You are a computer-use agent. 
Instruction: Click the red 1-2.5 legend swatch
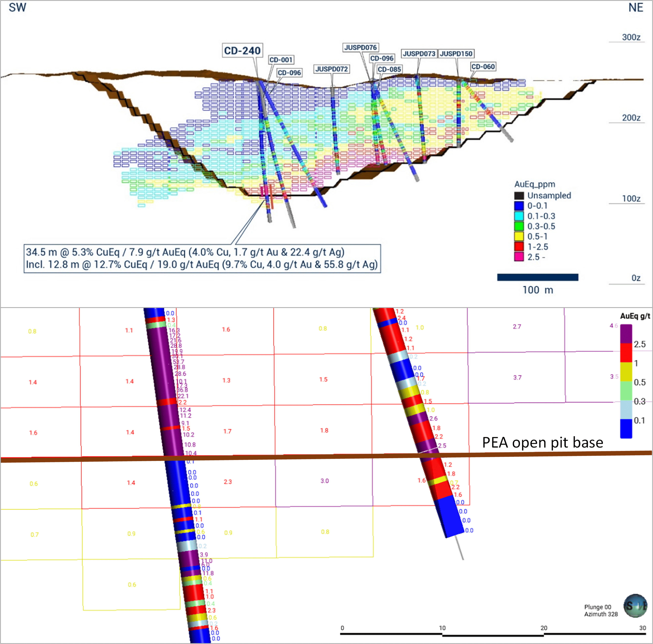point(519,247)
